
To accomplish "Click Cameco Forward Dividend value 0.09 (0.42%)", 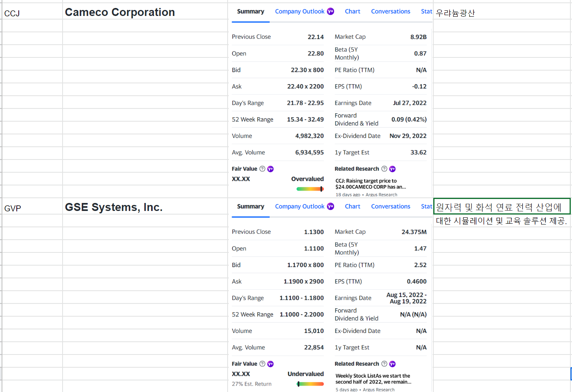I will [409, 119].
